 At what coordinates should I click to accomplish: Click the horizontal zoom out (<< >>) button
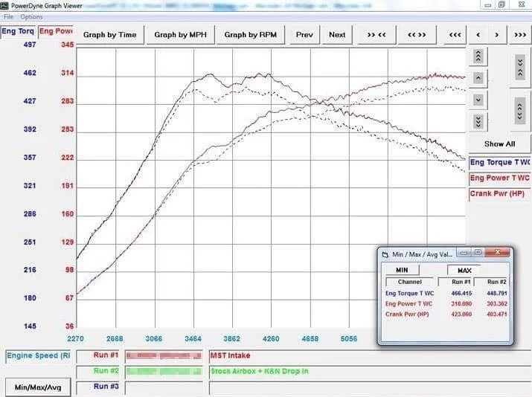417,35
